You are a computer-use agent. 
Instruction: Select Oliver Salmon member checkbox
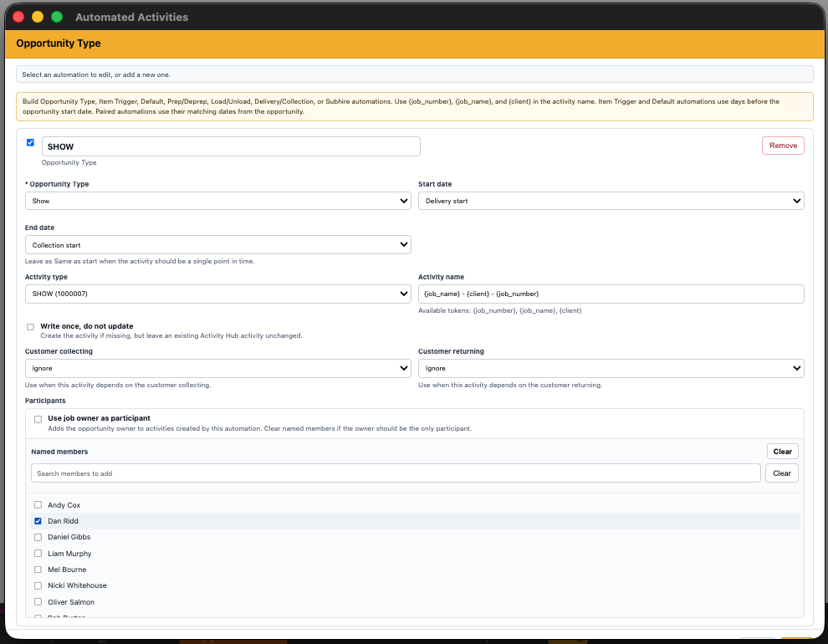38,602
